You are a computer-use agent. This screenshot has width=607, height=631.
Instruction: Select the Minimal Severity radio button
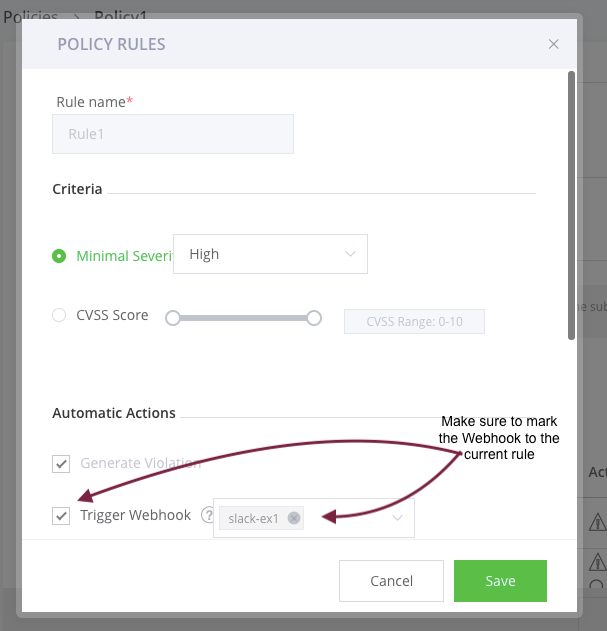pos(59,256)
